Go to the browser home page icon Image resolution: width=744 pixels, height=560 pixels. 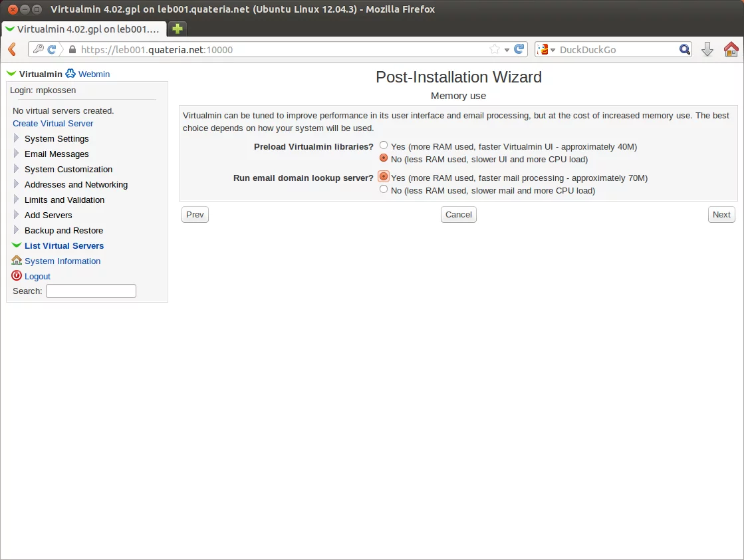click(x=731, y=49)
